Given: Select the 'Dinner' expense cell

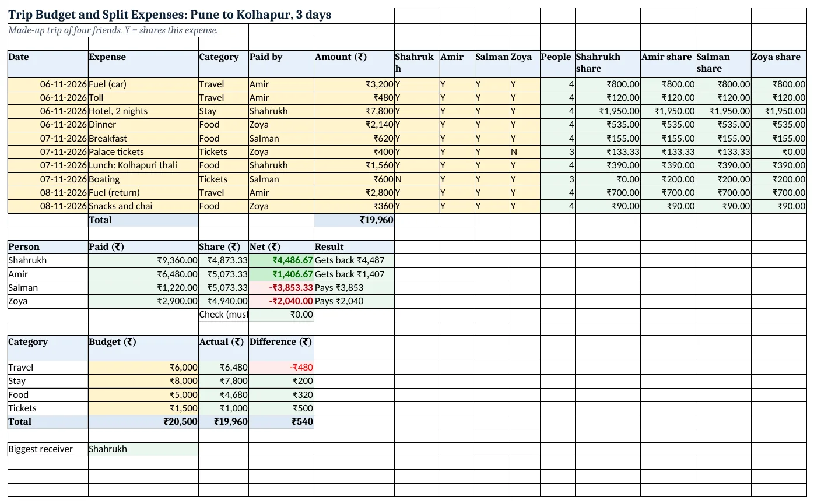Looking at the screenshot, I should tap(143, 124).
